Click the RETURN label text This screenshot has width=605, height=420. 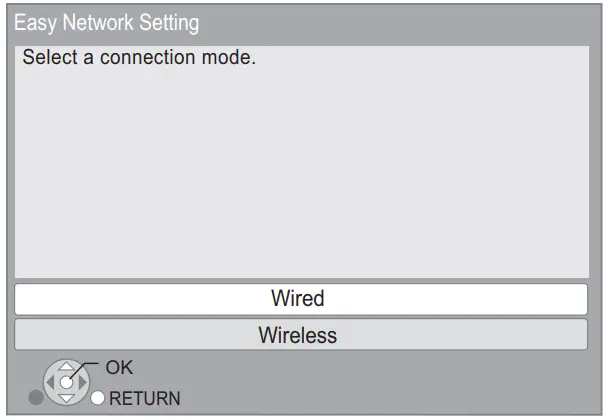[145, 398]
